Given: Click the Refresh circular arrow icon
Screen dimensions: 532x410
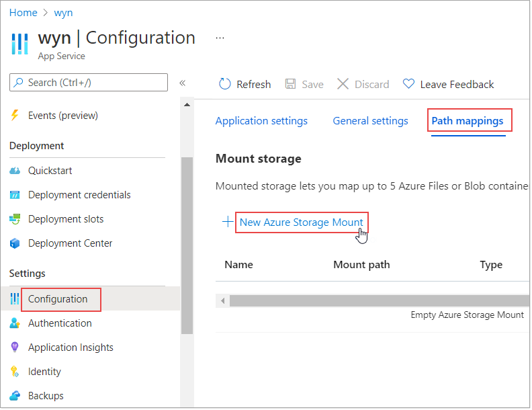Looking at the screenshot, I should pos(224,84).
